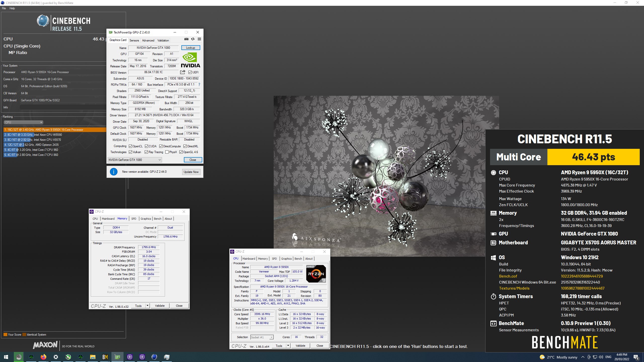644x362 pixels.
Task: Toggle the DirectML checkbox
Action: pos(185,146)
